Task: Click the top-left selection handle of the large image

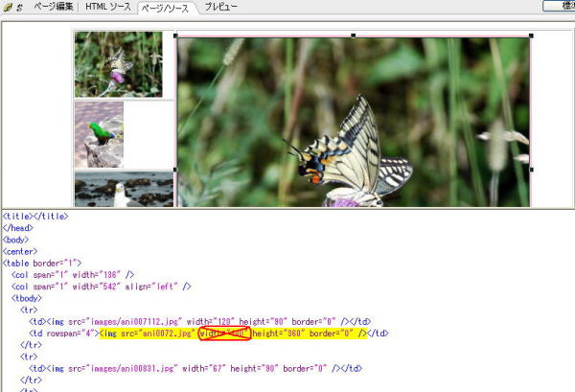Action: 175,35
